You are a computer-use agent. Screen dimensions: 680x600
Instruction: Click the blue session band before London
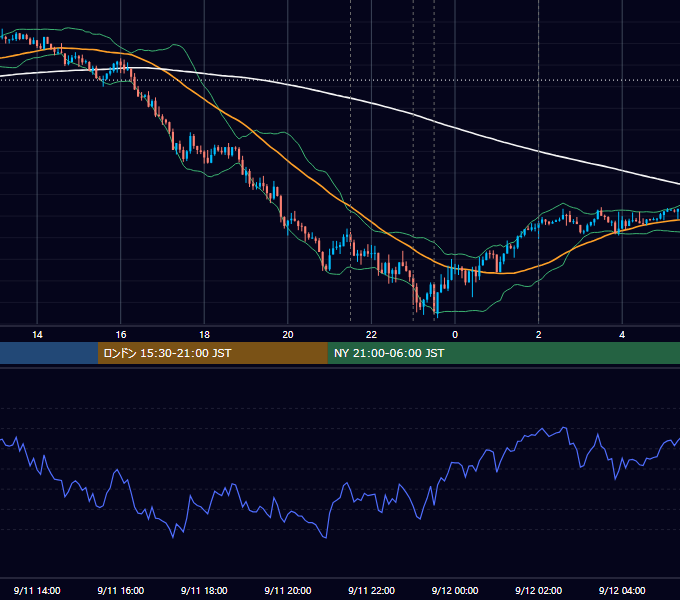pos(49,353)
